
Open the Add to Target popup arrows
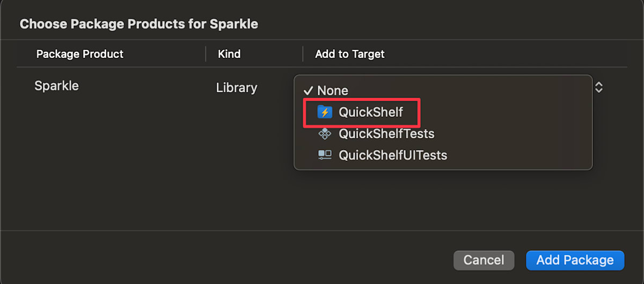pyautogui.click(x=599, y=87)
